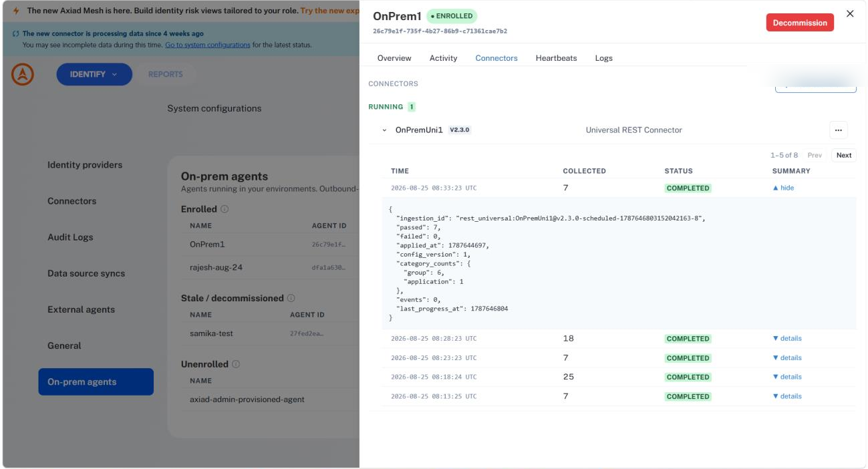Expand details for the 08:28:23 run
The height and width of the screenshot is (469, 868).
click(x=787, y=338)
